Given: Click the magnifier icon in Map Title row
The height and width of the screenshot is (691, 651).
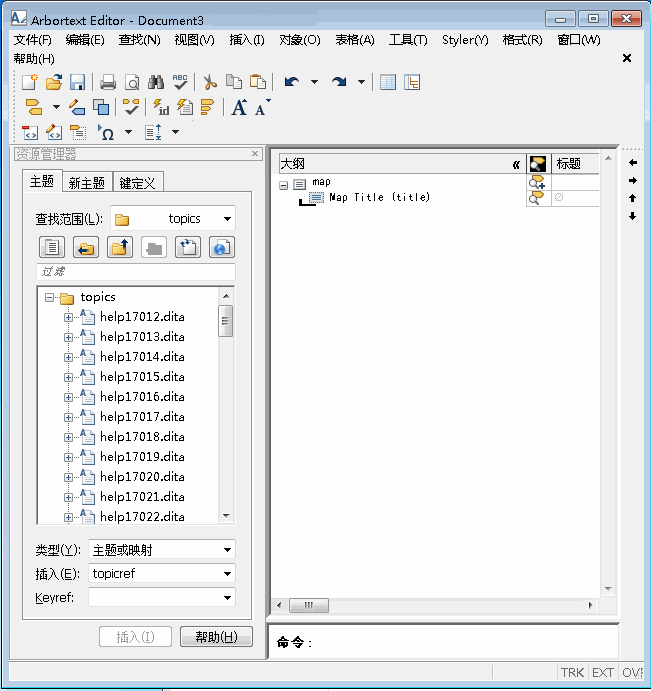Looking at the screenshot, I should [536, 198].
